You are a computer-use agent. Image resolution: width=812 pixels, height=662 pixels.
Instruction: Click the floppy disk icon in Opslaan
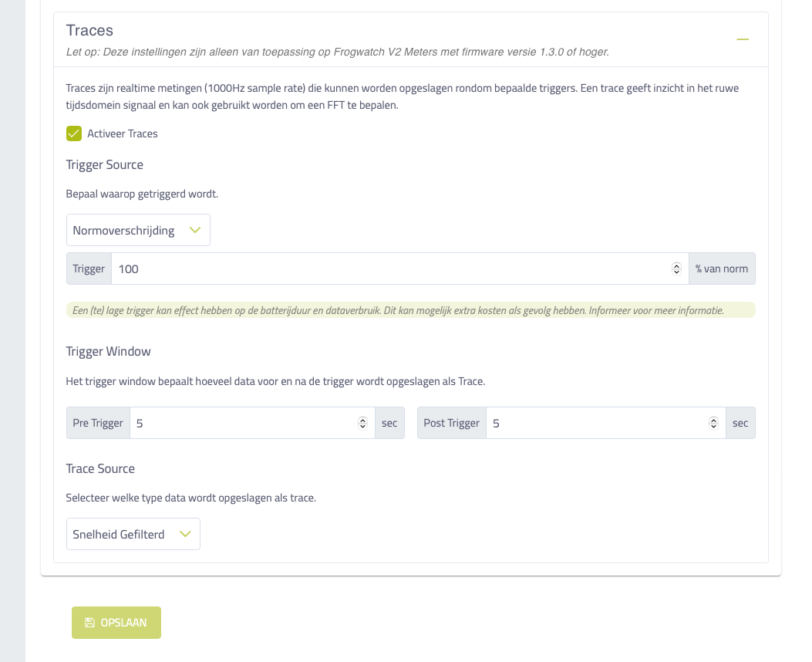(89, 623)
